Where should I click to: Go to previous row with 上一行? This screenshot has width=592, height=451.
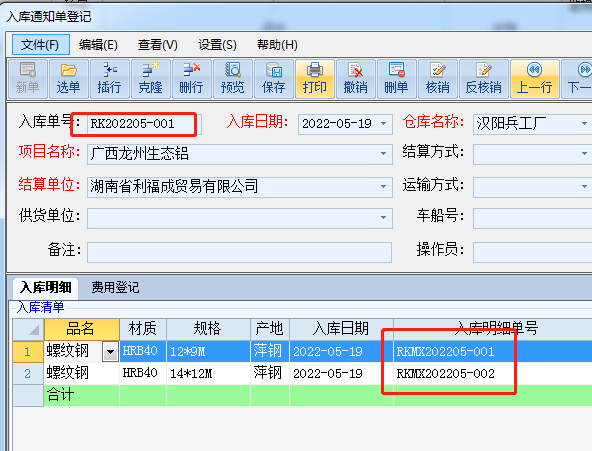[x=535, y=79]
